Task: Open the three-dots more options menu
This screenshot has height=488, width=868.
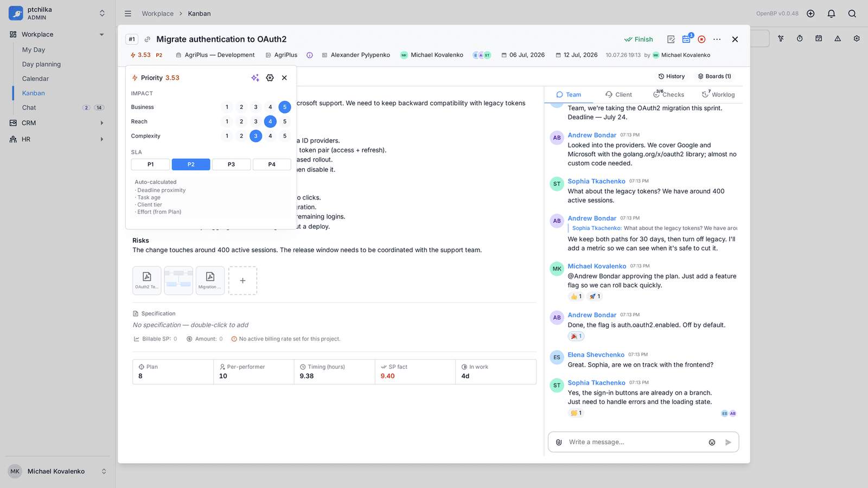Action: tap(717, 39)
